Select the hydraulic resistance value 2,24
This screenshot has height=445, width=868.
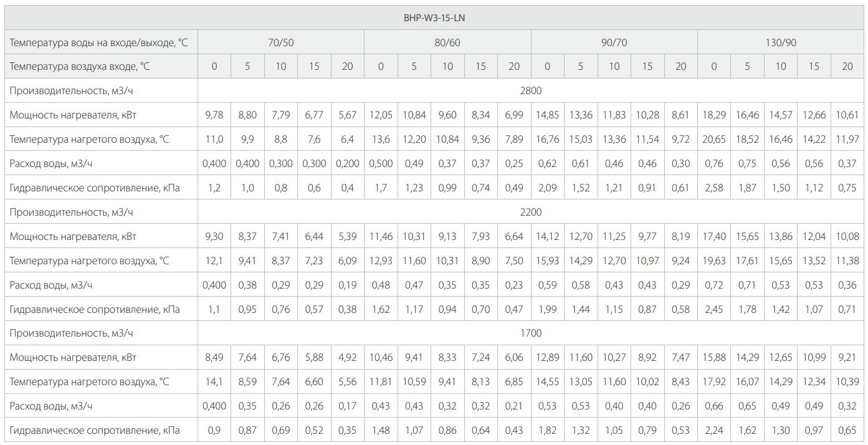(x=714, y=430)
